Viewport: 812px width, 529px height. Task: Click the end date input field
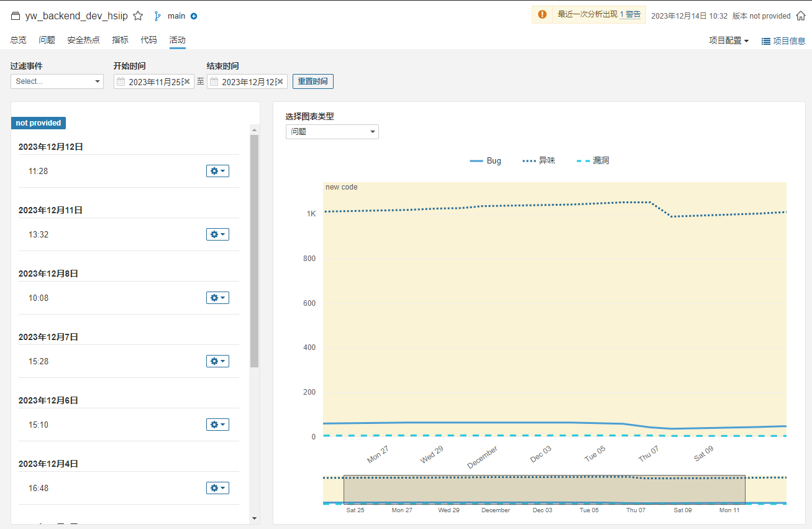coord(247,81)
